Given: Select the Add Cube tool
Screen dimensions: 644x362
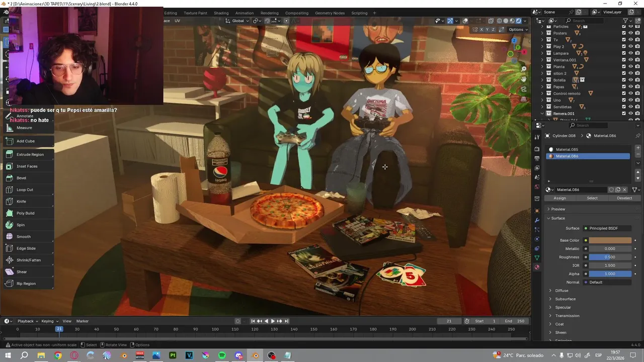Looking at the screenshot, I should click(x=28, y=141).
